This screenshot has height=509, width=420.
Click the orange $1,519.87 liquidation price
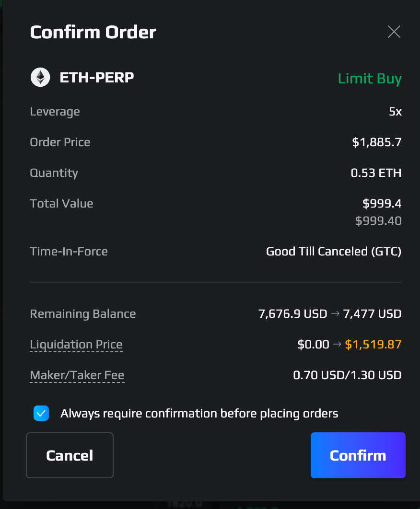pos(373,345)
